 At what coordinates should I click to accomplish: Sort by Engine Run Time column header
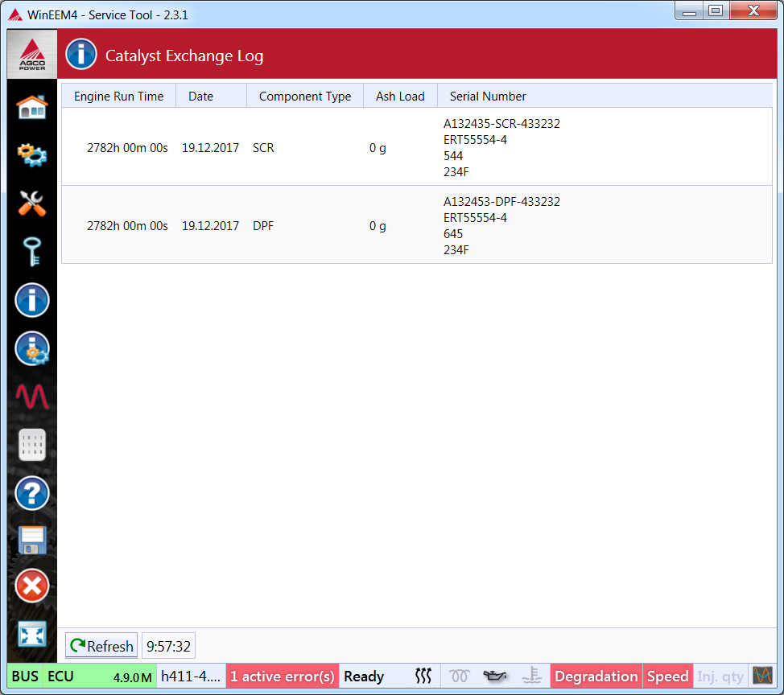point(118,97)
